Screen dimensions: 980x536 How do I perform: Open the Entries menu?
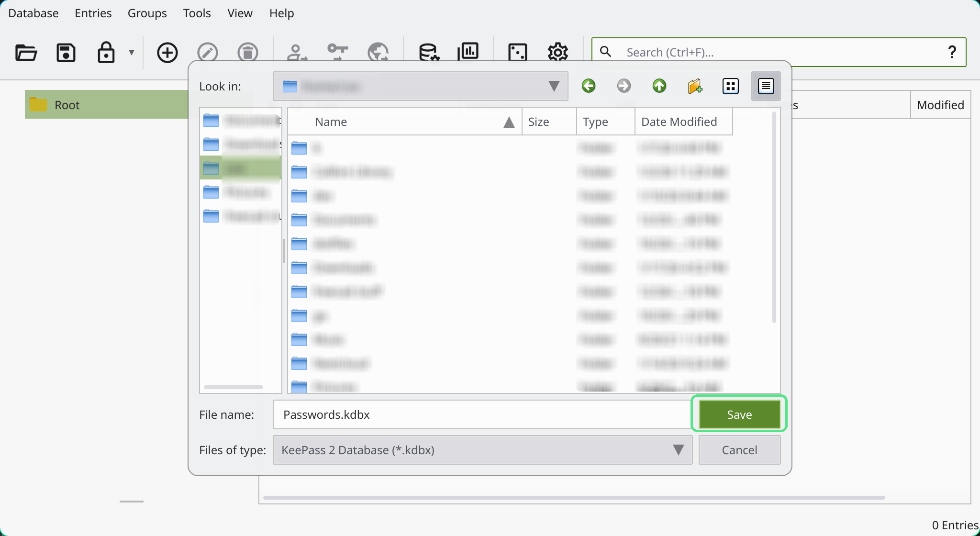point(93,13)
